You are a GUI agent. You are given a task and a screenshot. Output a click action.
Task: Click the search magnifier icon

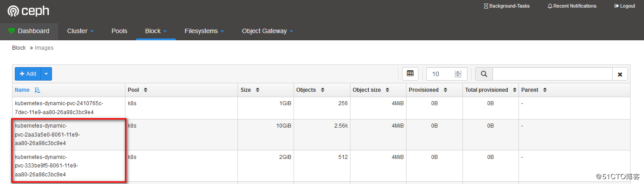pyautogui.click(x=484, y=74)
